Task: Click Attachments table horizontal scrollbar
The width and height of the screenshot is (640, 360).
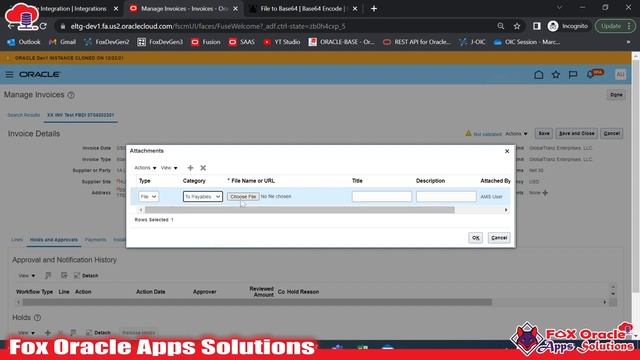Action: pyautogui.click(x=300, y=210)
